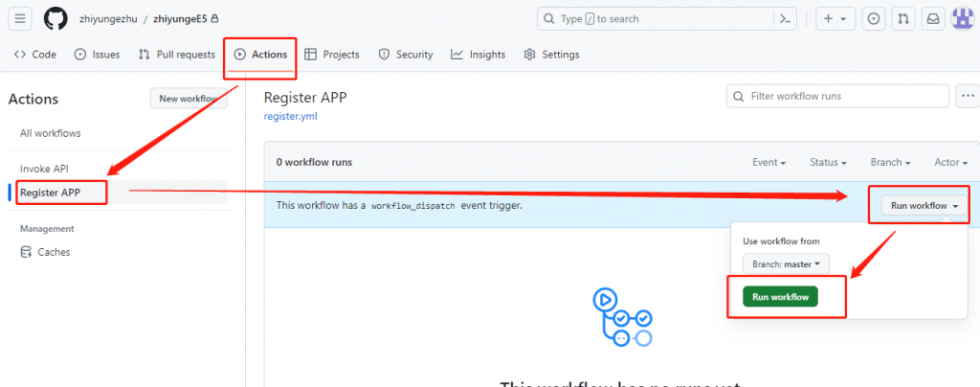The image size is (980, 387).
Task: Expand the Actor filter dropdown
Action: [x=950, y=163]
